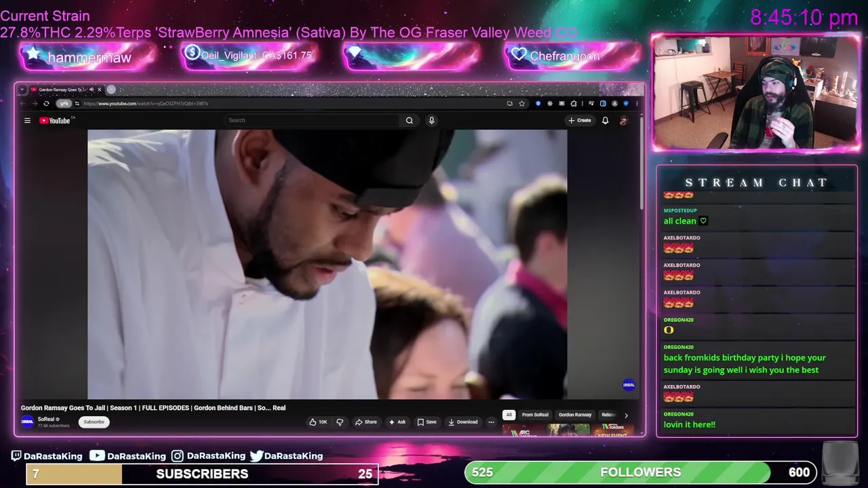Click the 'lovin it here!!' chat message

pyautogui.click(x=689, y=425)
